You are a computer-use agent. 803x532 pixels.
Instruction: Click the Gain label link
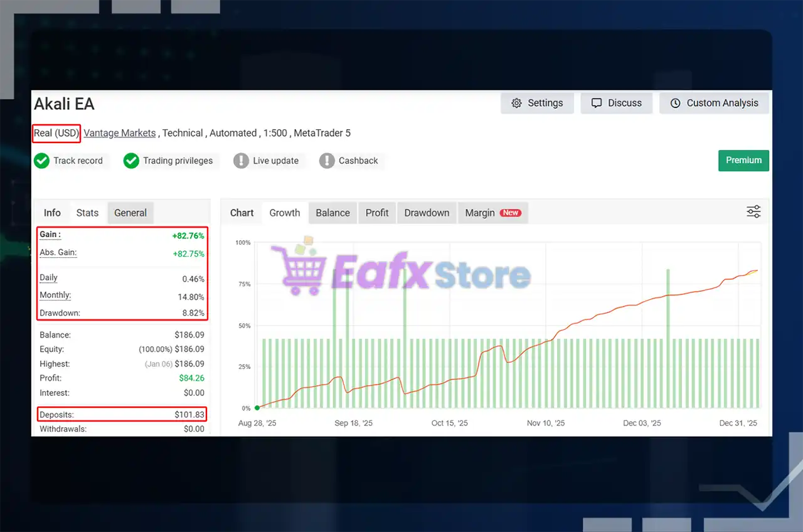[50, 235]
